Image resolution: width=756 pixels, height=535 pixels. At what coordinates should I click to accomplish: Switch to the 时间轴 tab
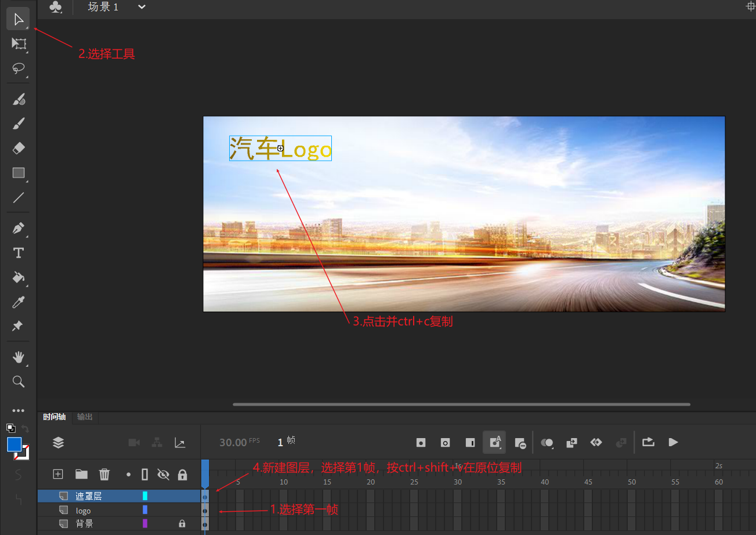point(55,417)
